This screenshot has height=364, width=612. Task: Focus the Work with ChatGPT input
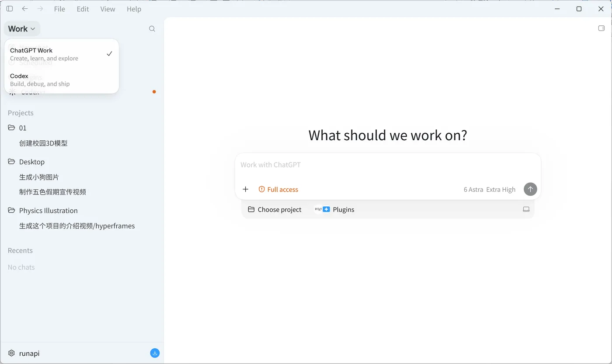coord(388,165)
